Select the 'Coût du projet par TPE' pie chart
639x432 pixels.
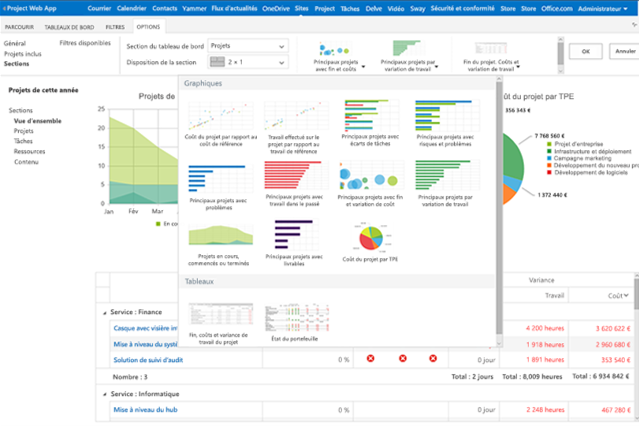[370, 242]
